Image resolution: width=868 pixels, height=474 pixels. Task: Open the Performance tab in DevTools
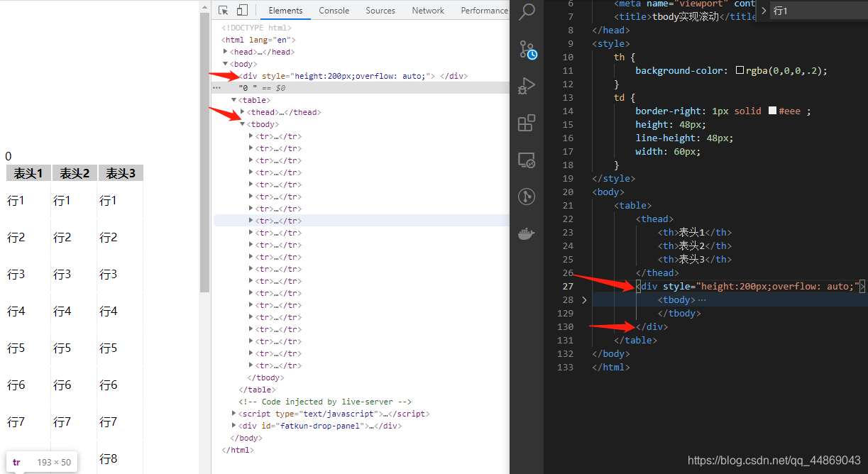(x=484, y=10)
